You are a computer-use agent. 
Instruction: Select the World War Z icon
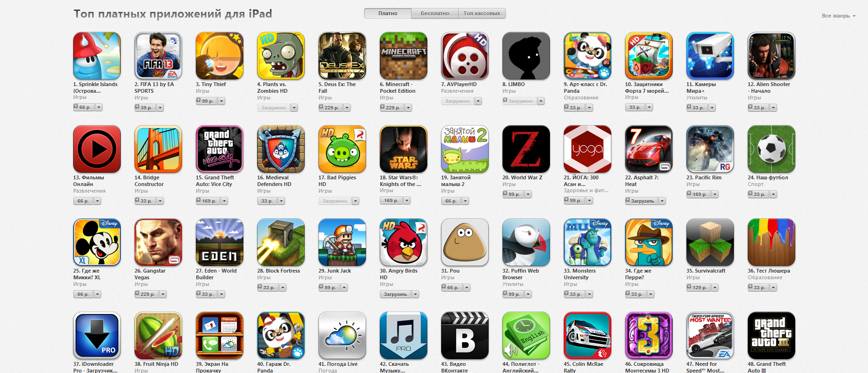point(526,149)
